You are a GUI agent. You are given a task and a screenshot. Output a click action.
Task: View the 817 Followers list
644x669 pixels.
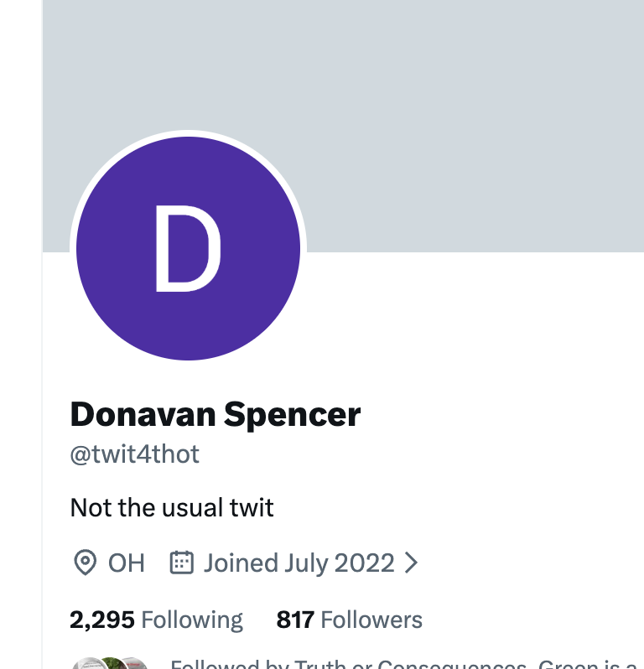[349, 620]
